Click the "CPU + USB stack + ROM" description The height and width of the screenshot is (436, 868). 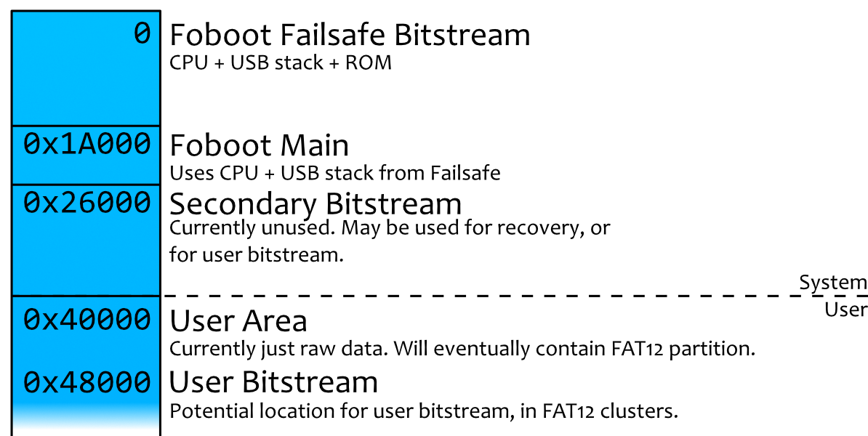click(281, 63)
